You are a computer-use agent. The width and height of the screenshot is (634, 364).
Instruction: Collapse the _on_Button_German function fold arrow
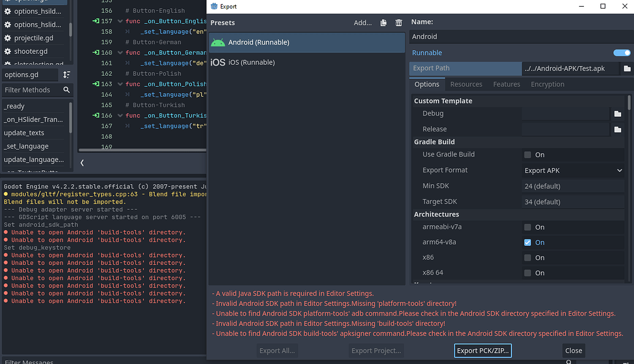click(x=120, y=53)
